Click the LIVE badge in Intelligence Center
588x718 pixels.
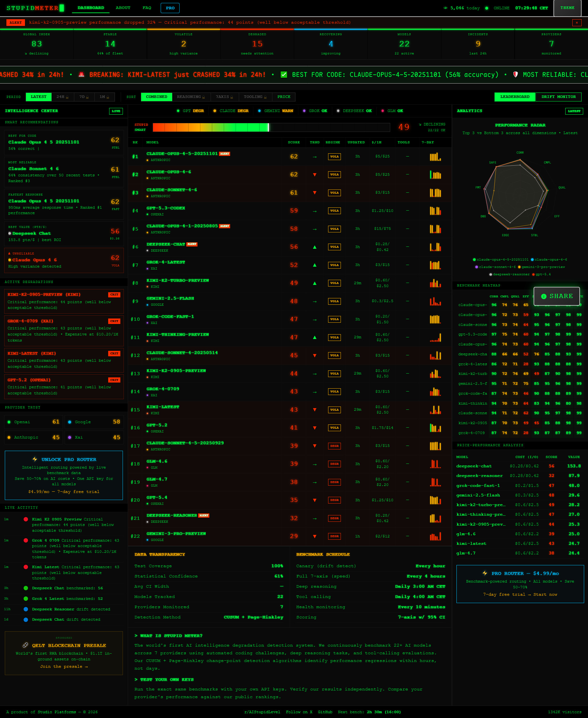click(116, 111)
